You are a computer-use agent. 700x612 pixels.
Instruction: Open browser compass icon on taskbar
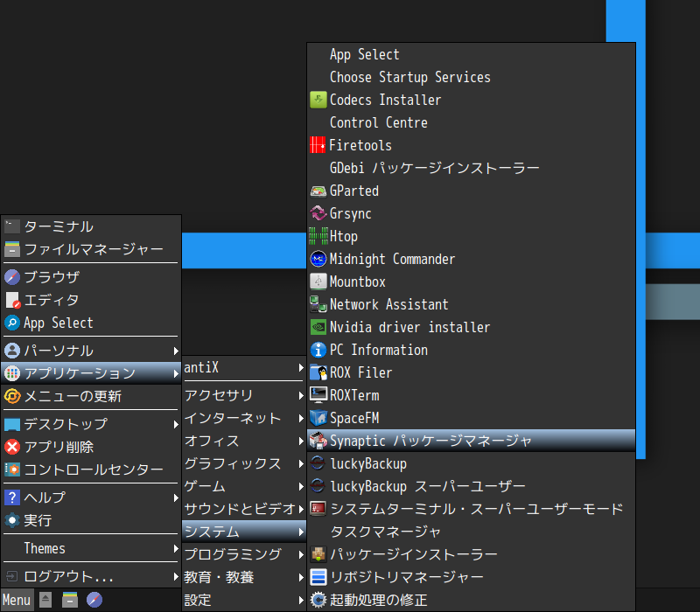pyautogui.click(x=94, y=600)
